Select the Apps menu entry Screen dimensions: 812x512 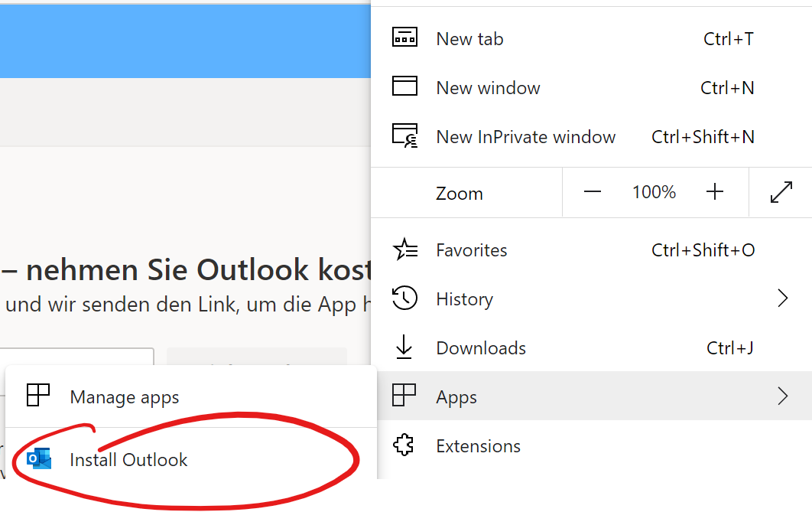point(591,396)
